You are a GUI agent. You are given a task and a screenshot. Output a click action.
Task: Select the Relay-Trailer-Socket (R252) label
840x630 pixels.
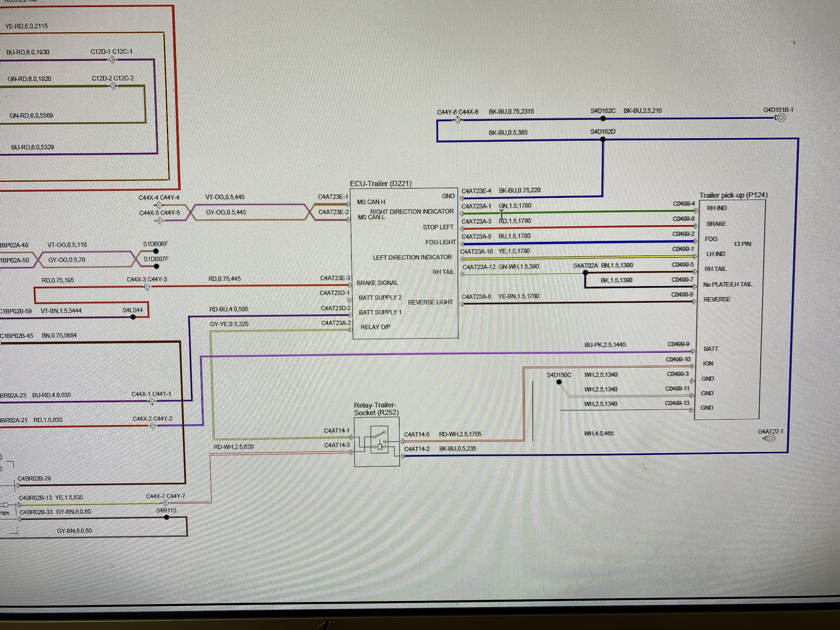tap(376, 409)
